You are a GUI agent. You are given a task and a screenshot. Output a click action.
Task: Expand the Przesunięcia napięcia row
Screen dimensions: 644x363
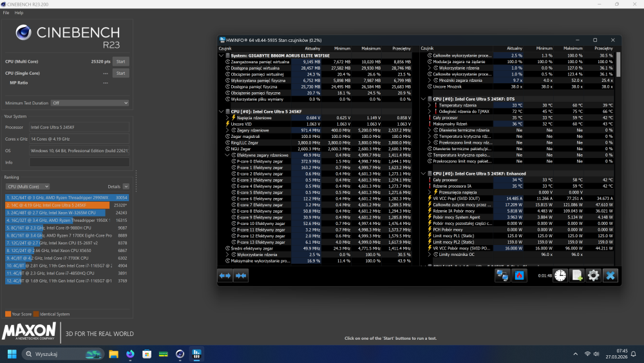coord(430,192)
